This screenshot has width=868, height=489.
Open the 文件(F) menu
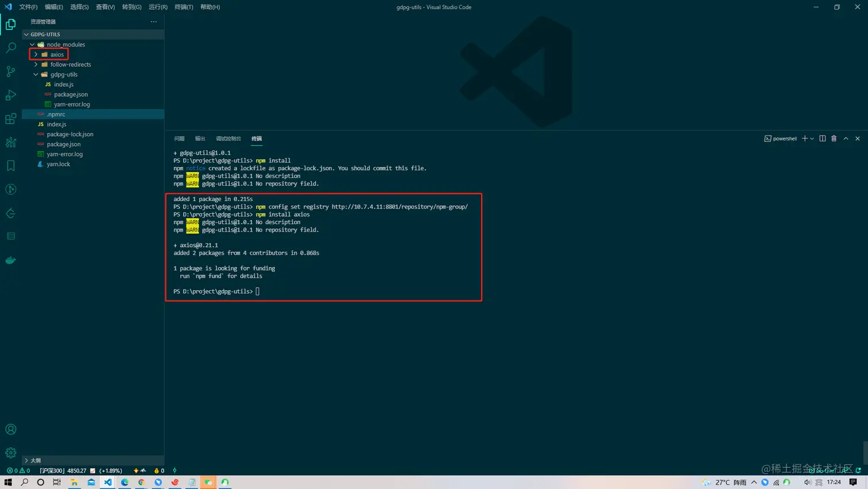pyautogui.click(x=28, y=7)
